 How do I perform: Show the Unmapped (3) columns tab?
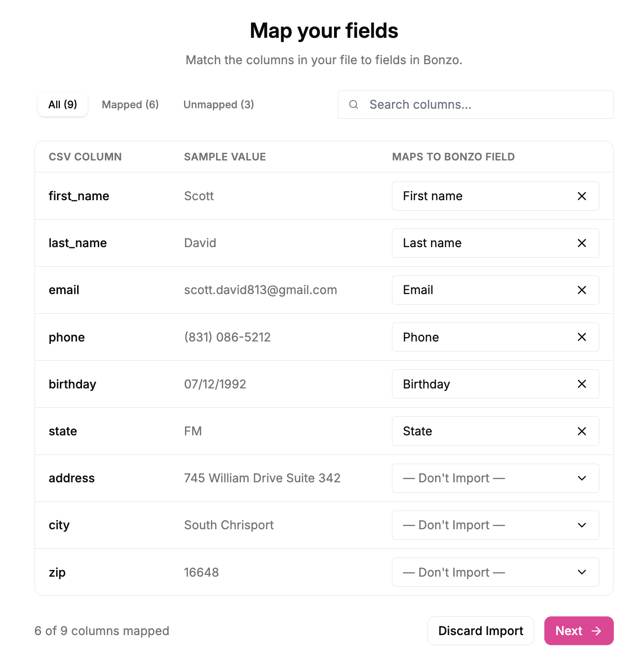(218, 104)
